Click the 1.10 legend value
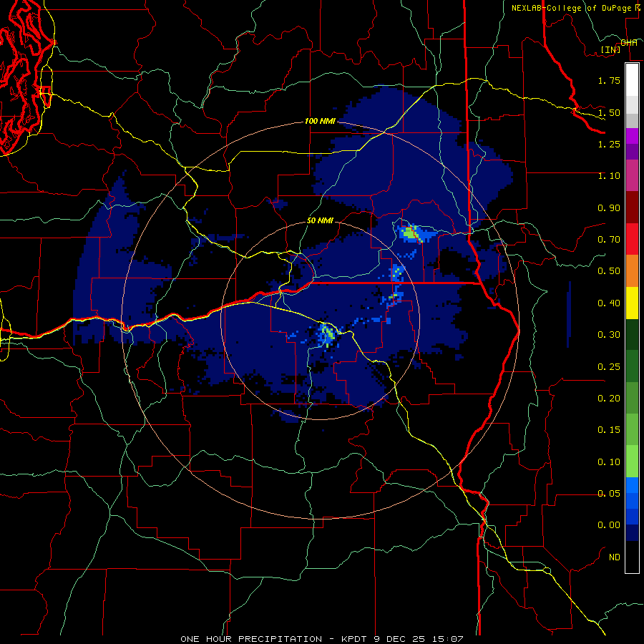 609,176
